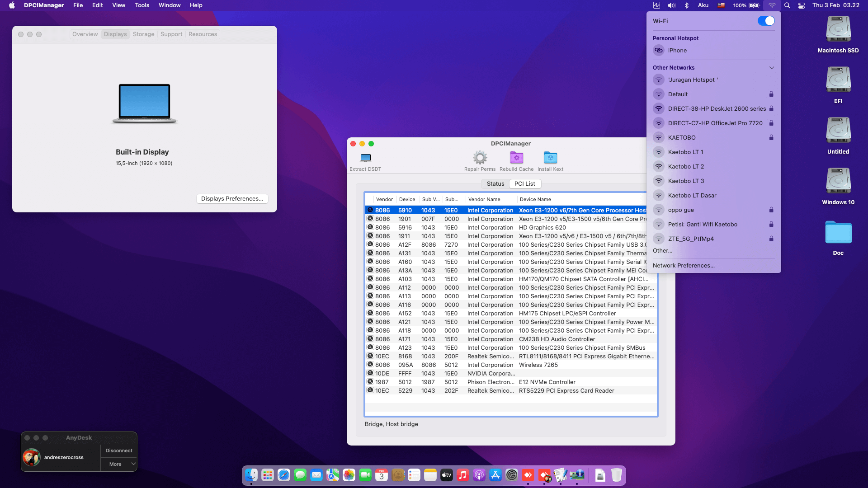
Task: Click the Displays Preferences button
Action: [232, 199]
